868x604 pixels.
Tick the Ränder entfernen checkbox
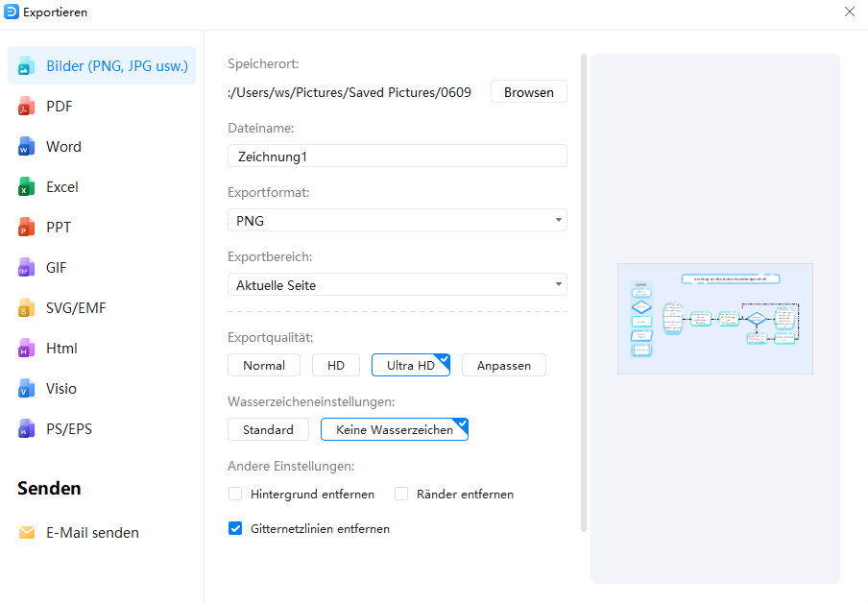(401, 495)
